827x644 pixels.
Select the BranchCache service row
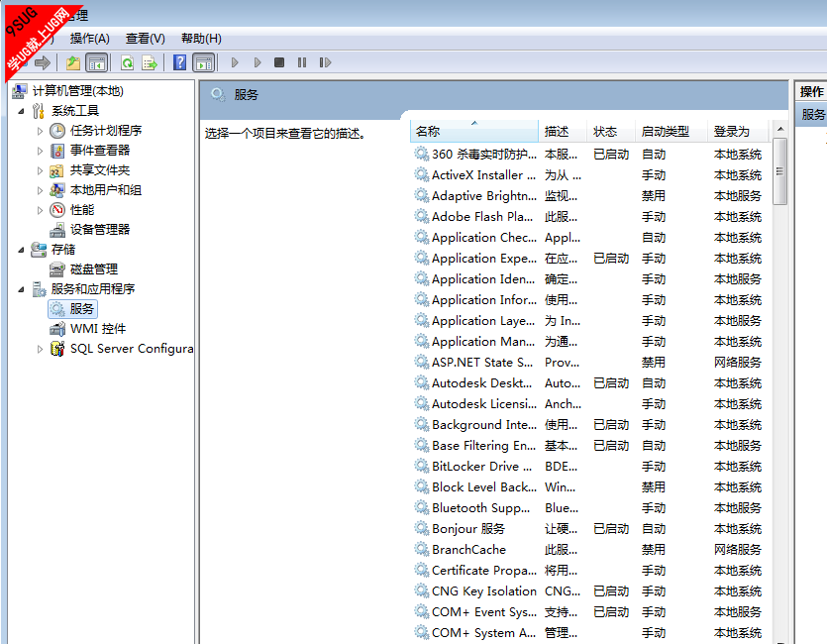pyautogui.click(x=590, y=550)
